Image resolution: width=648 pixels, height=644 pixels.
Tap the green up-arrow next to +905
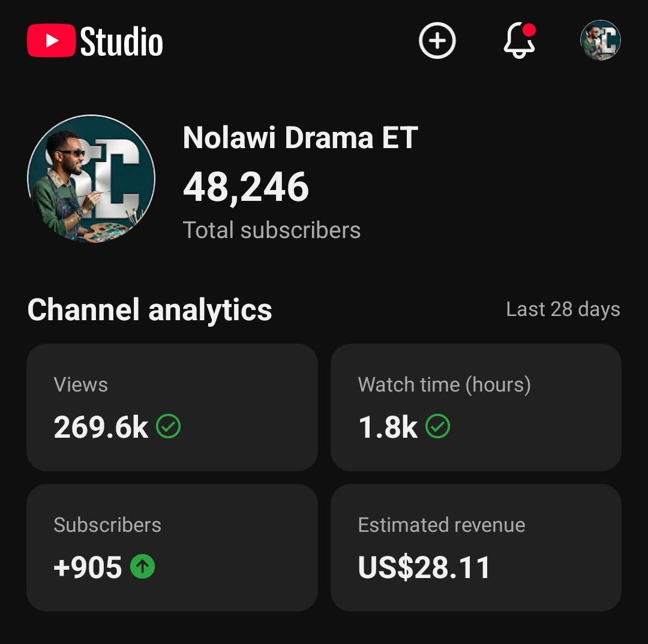[x=143, y=566]
